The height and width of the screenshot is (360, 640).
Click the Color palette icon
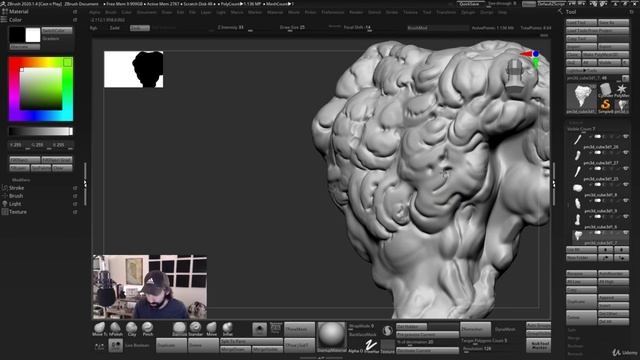4,20
